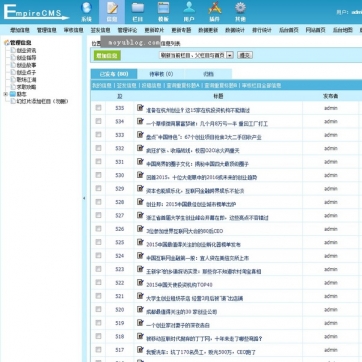
Task: Open the 我的信息 link
Action: [102, 86]
